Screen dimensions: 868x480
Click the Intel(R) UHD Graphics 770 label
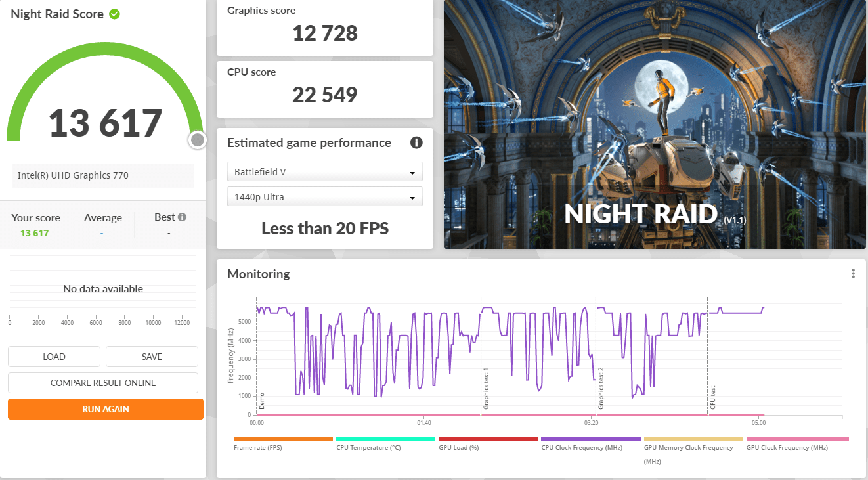click(x=73, y=175)
